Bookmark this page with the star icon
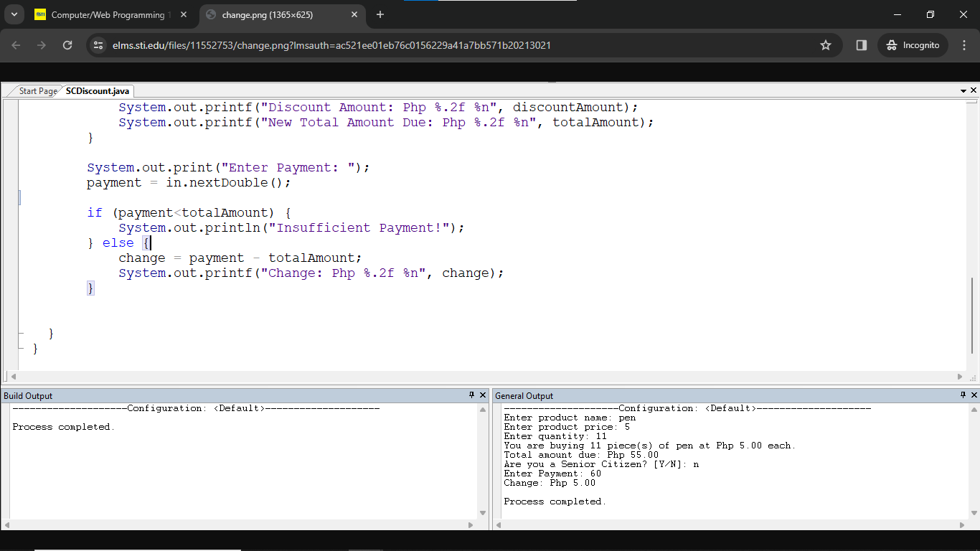 point(826,45)
